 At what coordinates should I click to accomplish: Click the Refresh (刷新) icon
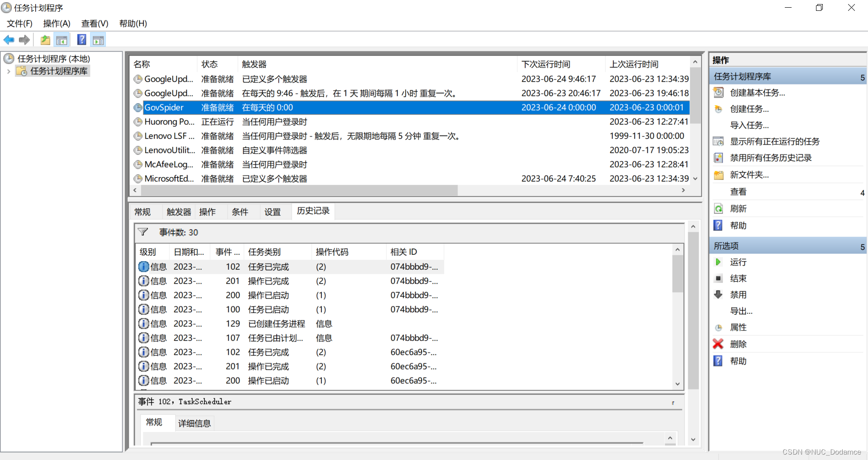click(718, 209)
